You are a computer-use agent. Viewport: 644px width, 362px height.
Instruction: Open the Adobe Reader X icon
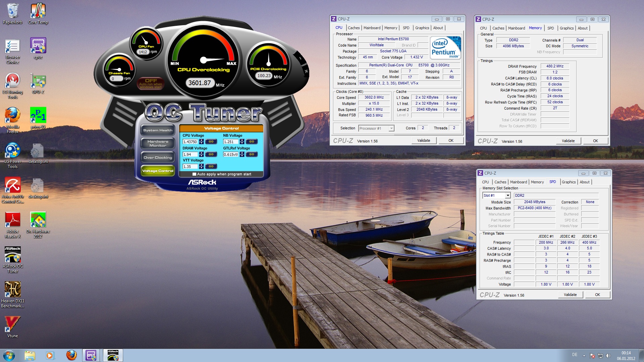pyautogui.click(x=13, y=225)
